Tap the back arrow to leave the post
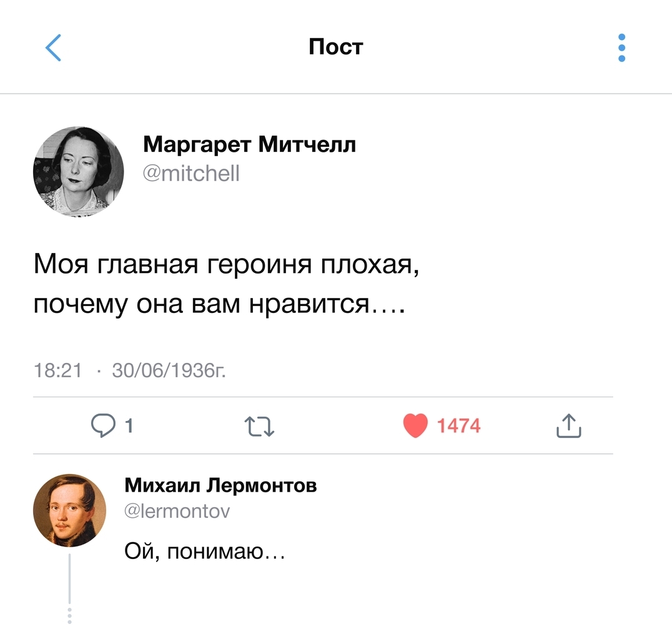 [54, 47]
